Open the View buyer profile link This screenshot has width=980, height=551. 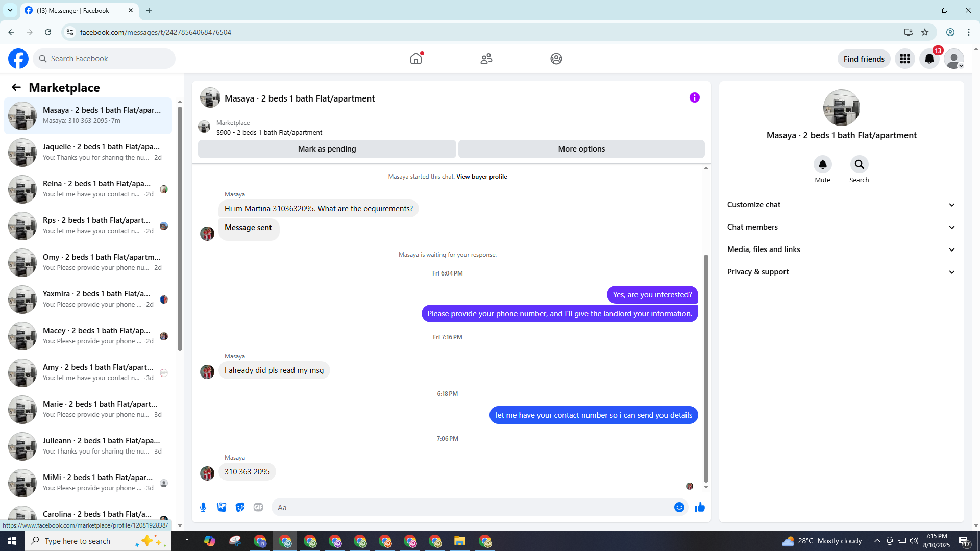coord(481,177)
